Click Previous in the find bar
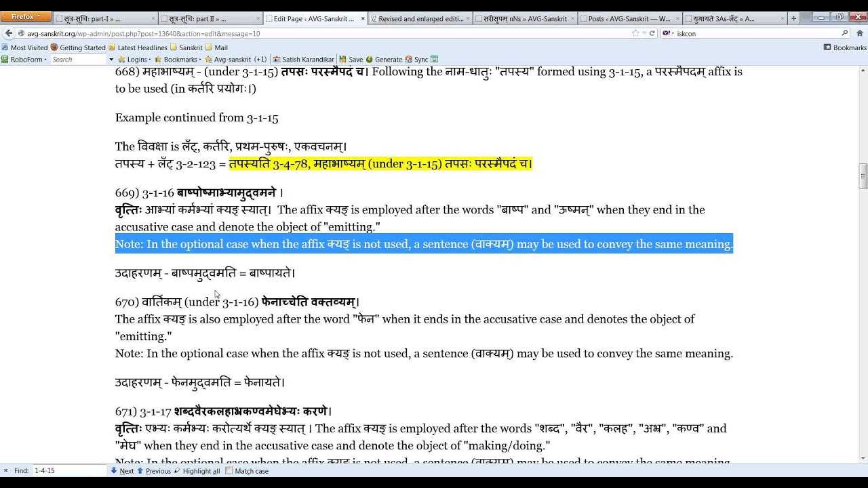 click(x=154, y=470)
